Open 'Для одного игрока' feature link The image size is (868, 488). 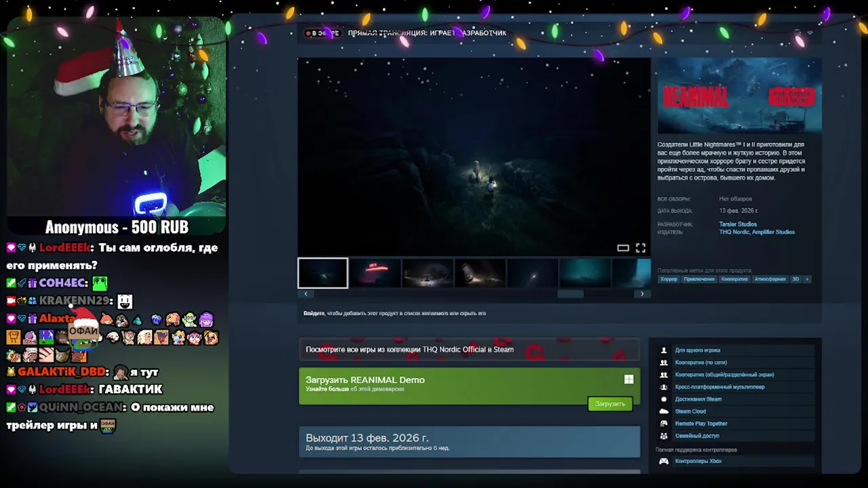697,350
